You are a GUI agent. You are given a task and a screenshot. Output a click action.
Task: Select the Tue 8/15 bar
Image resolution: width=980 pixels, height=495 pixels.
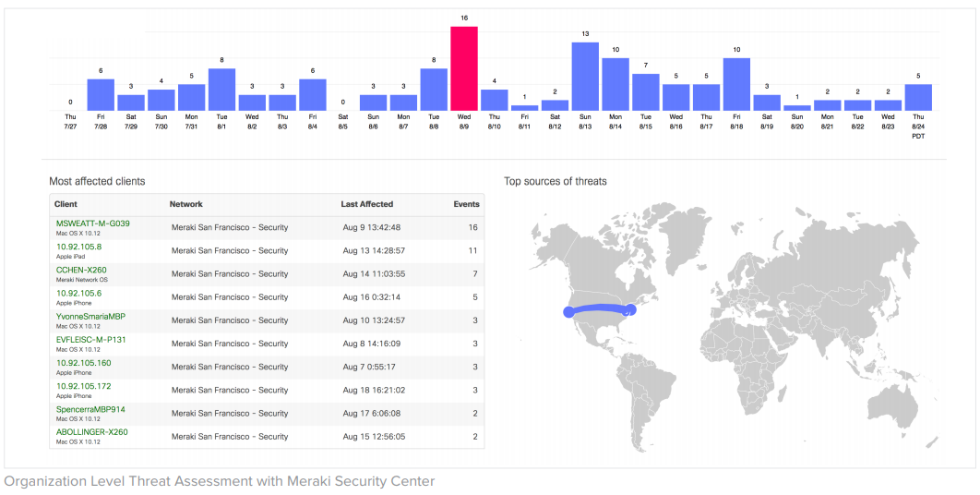tap(646, 92)
